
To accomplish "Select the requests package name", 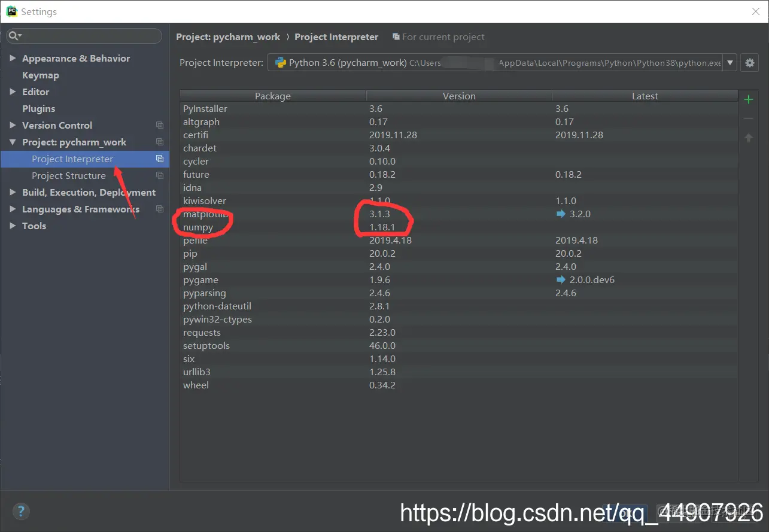I will click(202, 333).
